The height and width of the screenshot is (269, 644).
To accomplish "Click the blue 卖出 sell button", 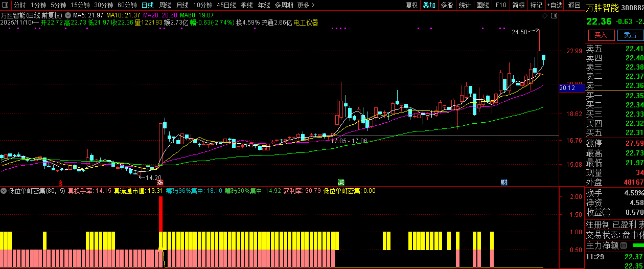I will pyautogui.click(x=630, y=35).
